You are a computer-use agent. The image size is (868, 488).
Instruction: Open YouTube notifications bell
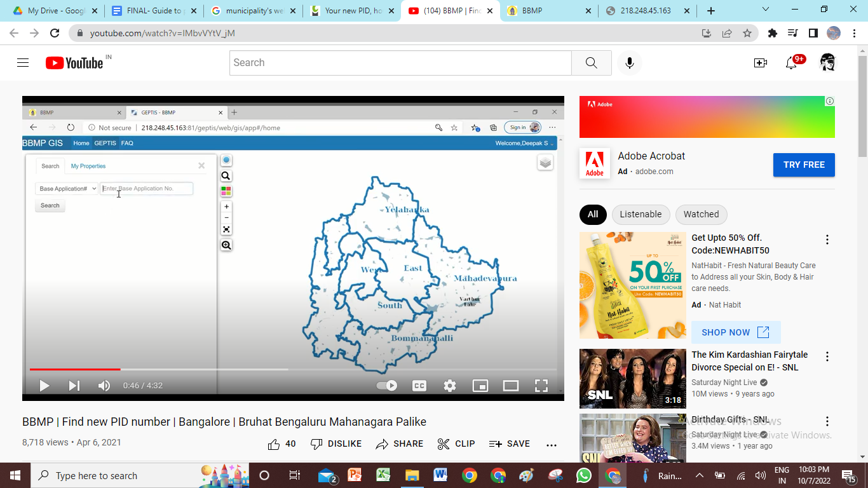click(791, 62)
